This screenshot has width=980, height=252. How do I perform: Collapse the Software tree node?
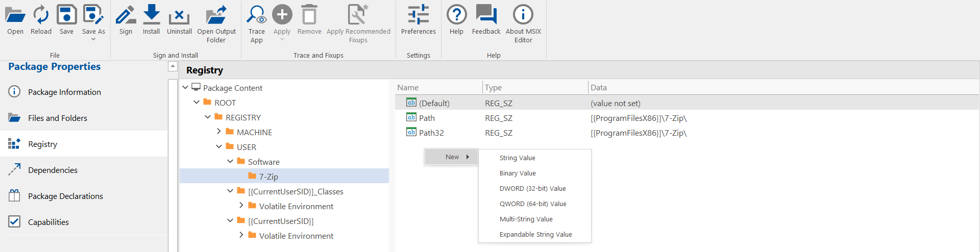(230, 161)
